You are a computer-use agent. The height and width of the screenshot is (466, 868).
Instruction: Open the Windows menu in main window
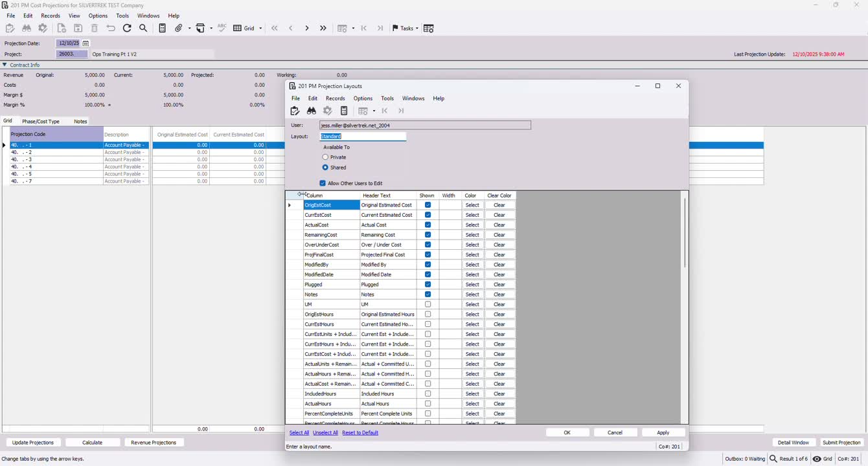pyautogui.click(x=148, y=16)
